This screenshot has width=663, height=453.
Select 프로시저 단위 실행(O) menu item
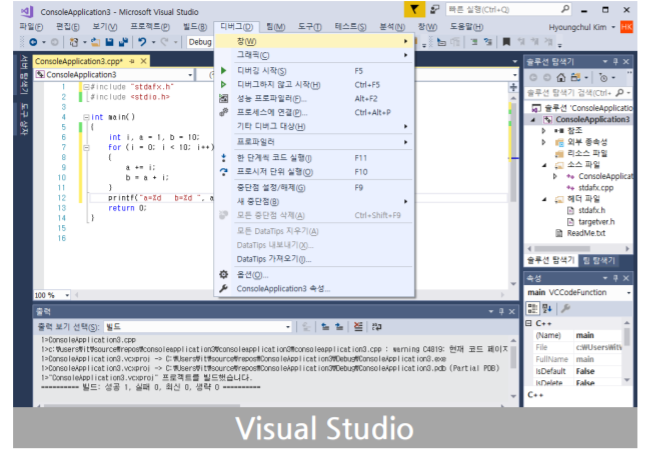tap(314, 172)
